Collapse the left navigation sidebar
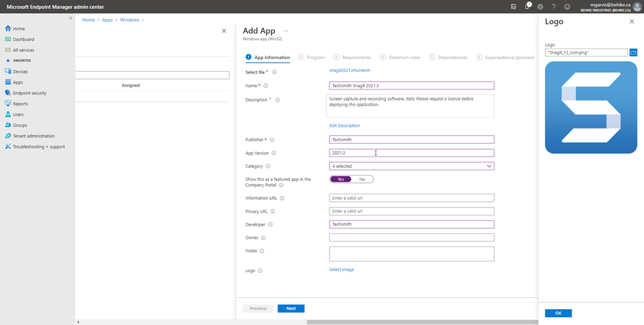This screenshot has width=644, height=325. [70, 18]
